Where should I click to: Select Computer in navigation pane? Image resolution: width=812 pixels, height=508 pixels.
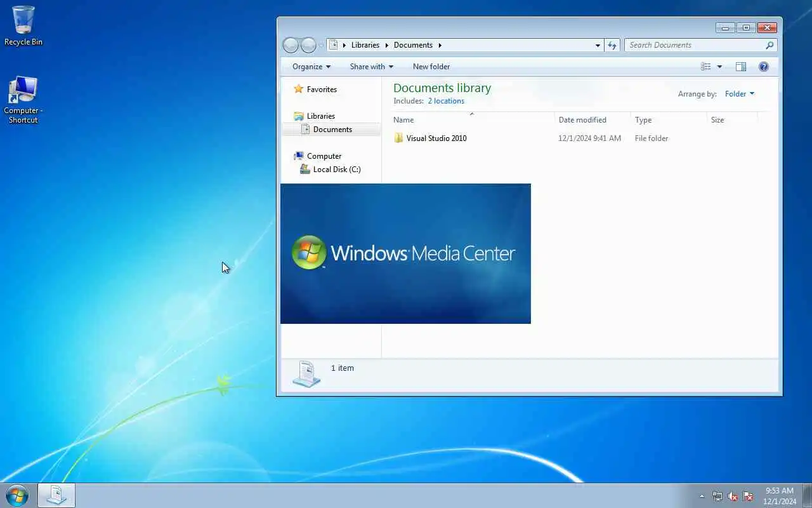(x=324, y=156)
